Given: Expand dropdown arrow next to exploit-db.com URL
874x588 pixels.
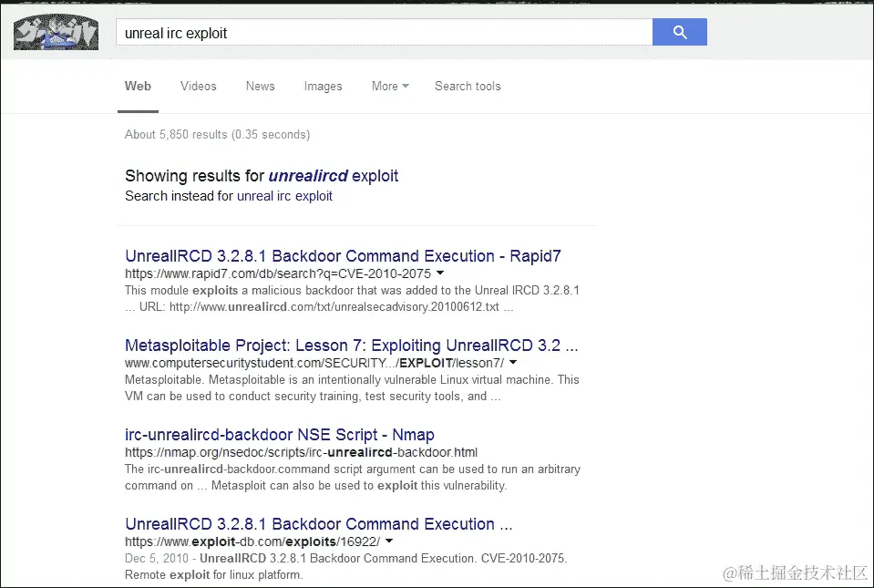Looking at the screenshot, I should coord(389,541).
